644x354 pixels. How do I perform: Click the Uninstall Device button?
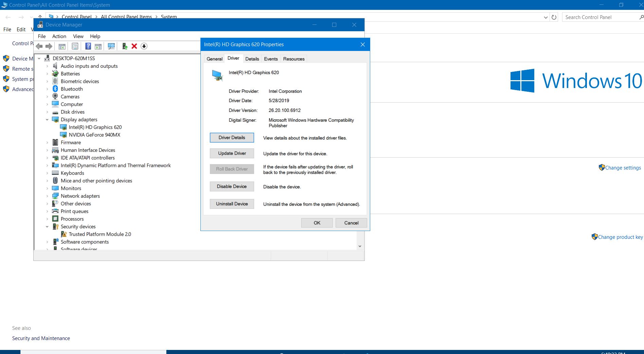(x=232, y=204)
